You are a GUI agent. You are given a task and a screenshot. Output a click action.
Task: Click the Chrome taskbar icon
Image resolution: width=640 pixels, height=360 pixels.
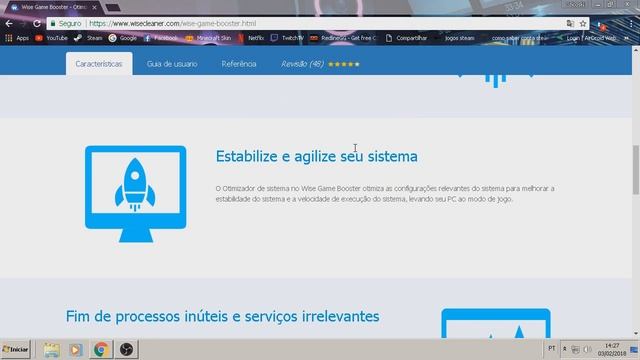click(101, 350)
